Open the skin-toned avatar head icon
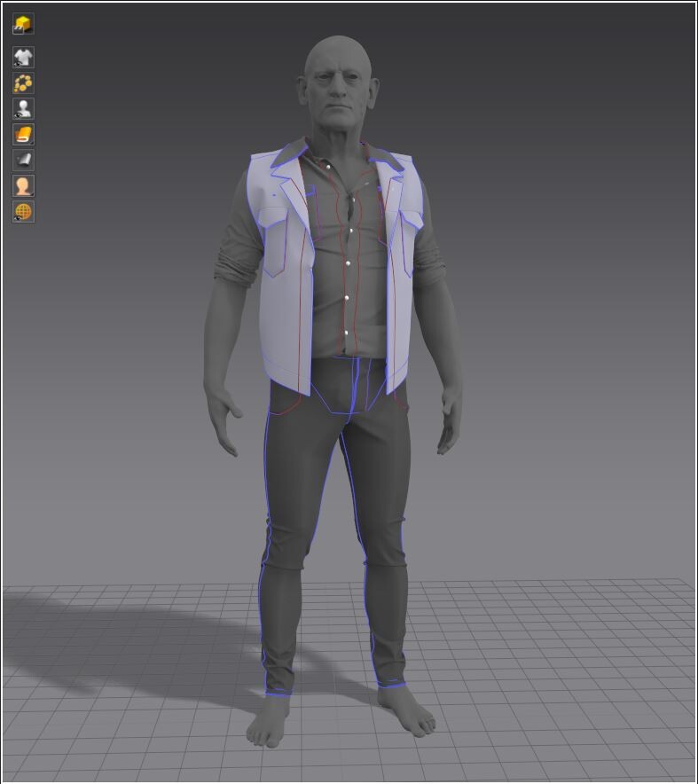The height and width of the screenshot is (784, 698). pos(23,185)
